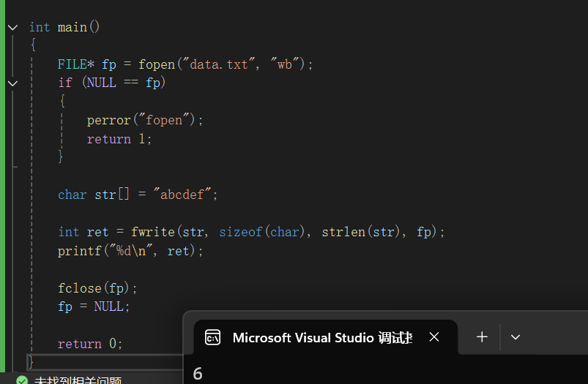Click the return 1; statement
The width and height of the screenshot is (588, 384).
(119, 139)
